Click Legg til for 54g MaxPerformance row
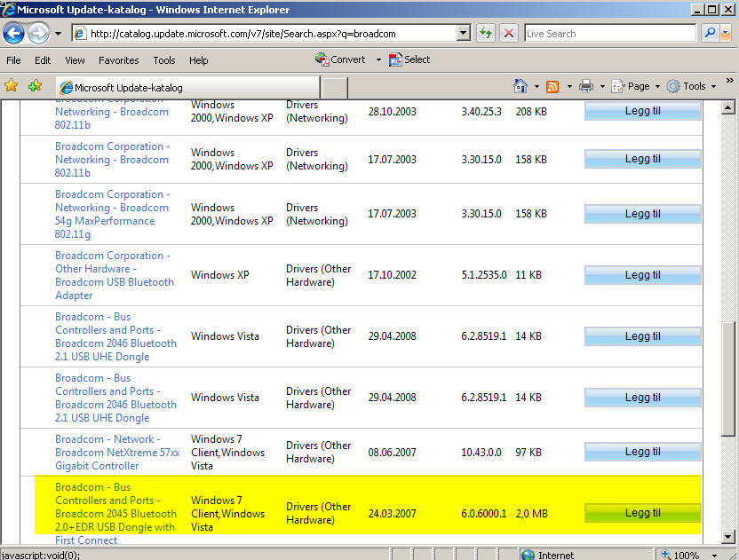Image resolution: width=739 pixels, height=560 pixels. [643, 214]
